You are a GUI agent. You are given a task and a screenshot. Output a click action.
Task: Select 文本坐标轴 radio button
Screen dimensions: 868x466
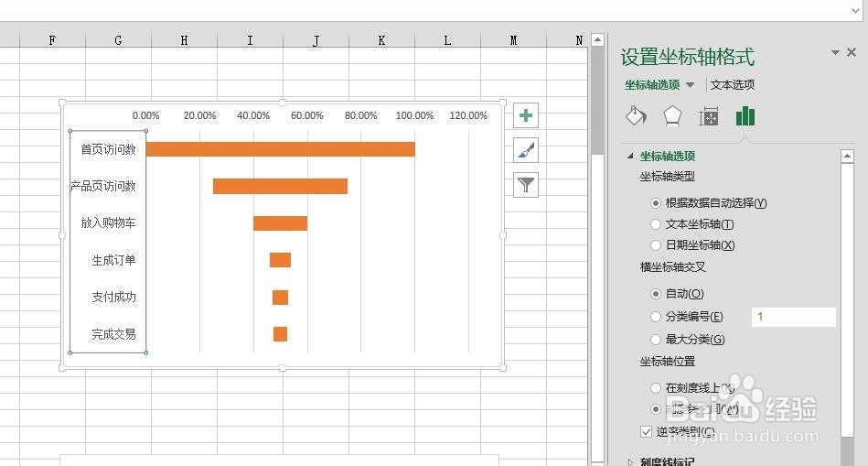656,224
